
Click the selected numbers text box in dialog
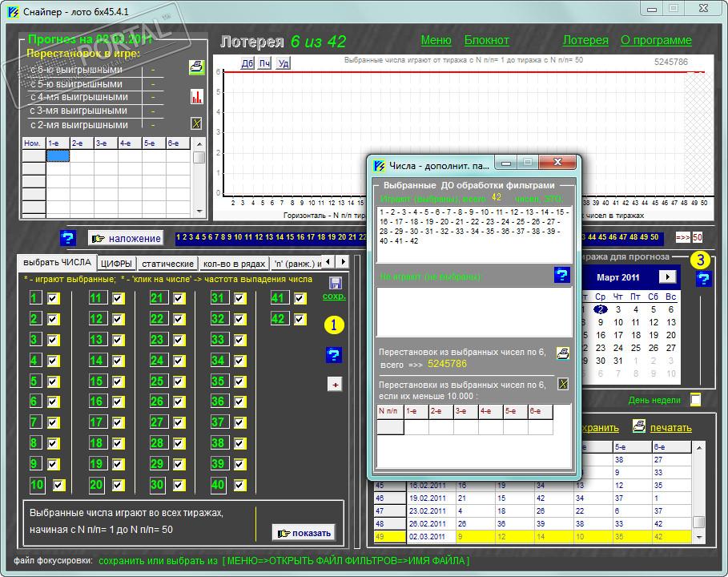pyautogui.click(x=474, y=234)
